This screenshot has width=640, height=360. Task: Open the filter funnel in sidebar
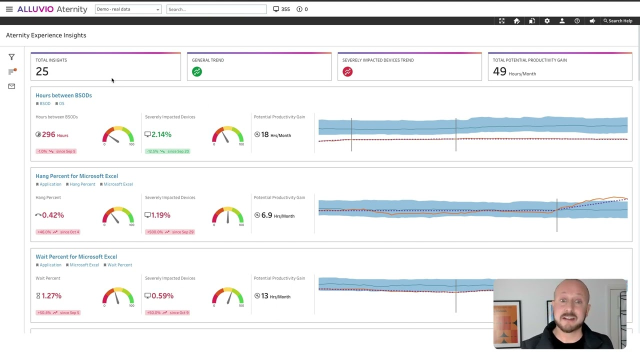pos(11,57)
